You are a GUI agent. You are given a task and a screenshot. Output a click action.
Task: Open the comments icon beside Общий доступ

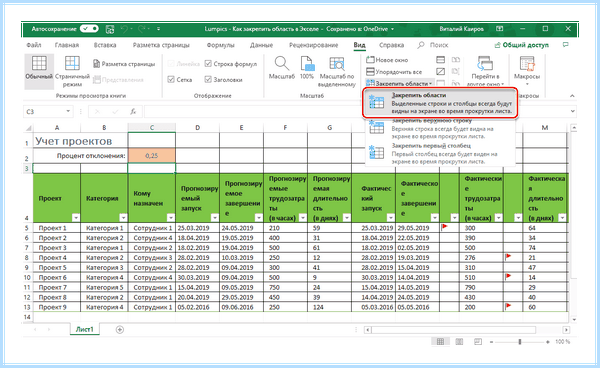(566, 45)
